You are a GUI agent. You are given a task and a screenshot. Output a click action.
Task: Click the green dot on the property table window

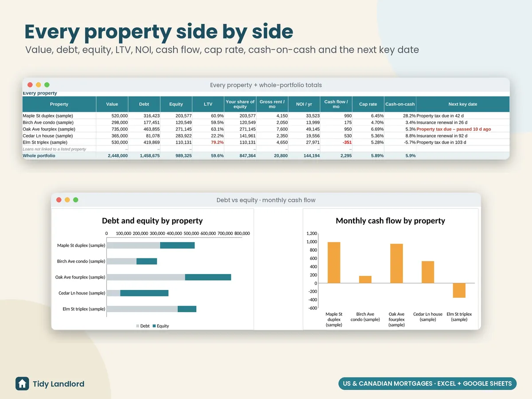pyautogui.click(x=47, y=85)
